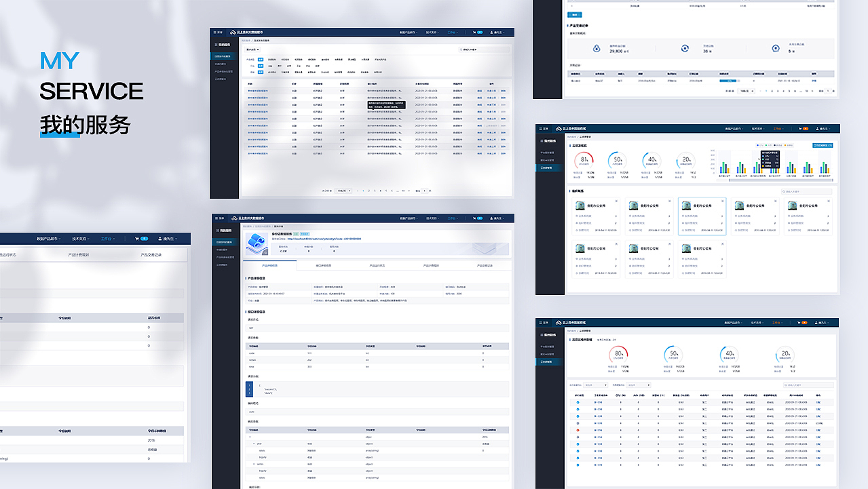This screenshot has height=489, width=868.
Task: Click 40% gauge in host table window
Action: 730,355
